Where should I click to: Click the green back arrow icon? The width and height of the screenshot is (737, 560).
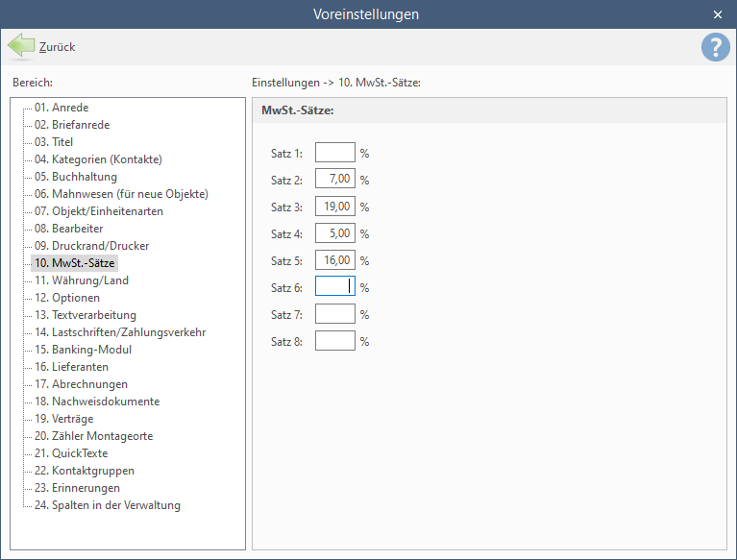(21, 46)
